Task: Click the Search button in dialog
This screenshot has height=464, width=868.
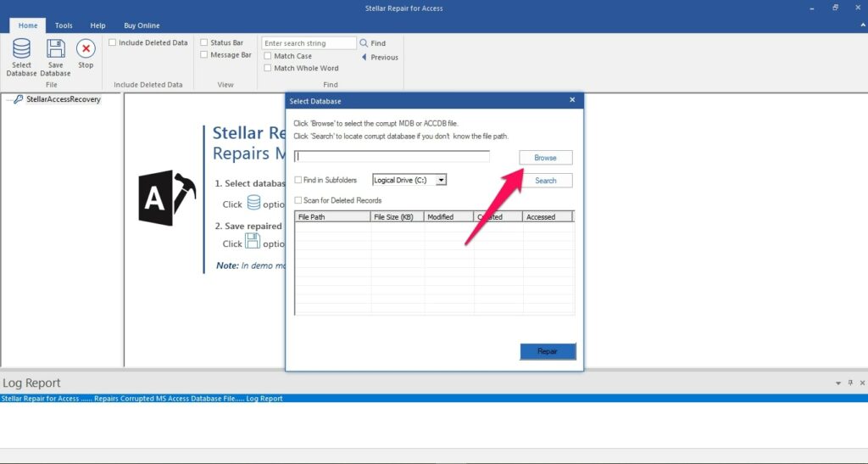Action: (545, 181)
